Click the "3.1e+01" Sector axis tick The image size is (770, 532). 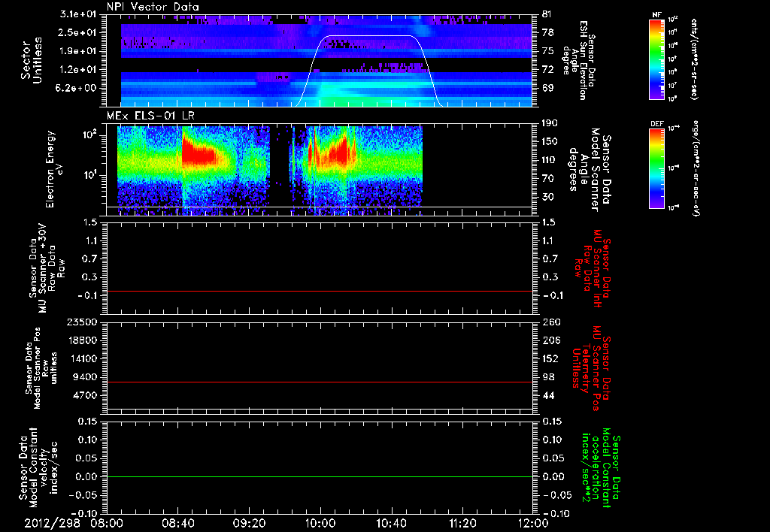click(78, 14)
